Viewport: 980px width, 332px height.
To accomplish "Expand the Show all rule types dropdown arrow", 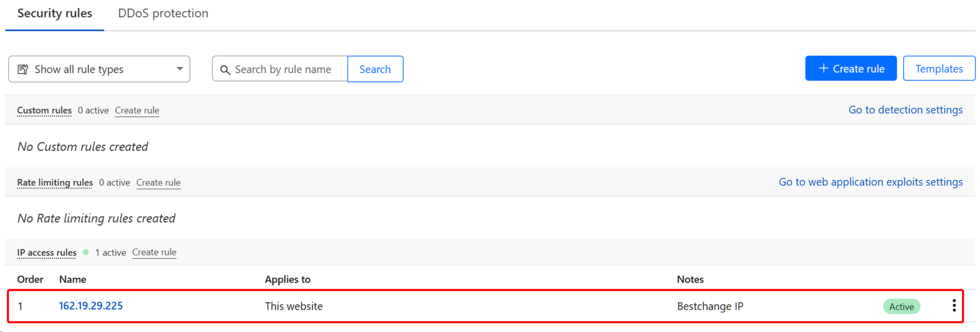I will (179, 69).
